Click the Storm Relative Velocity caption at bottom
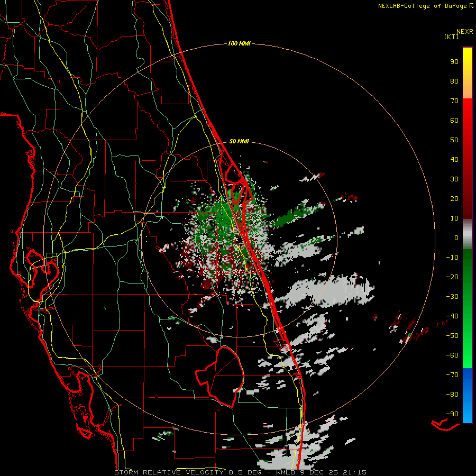This screenshot has height=476, width=476. 240,472
